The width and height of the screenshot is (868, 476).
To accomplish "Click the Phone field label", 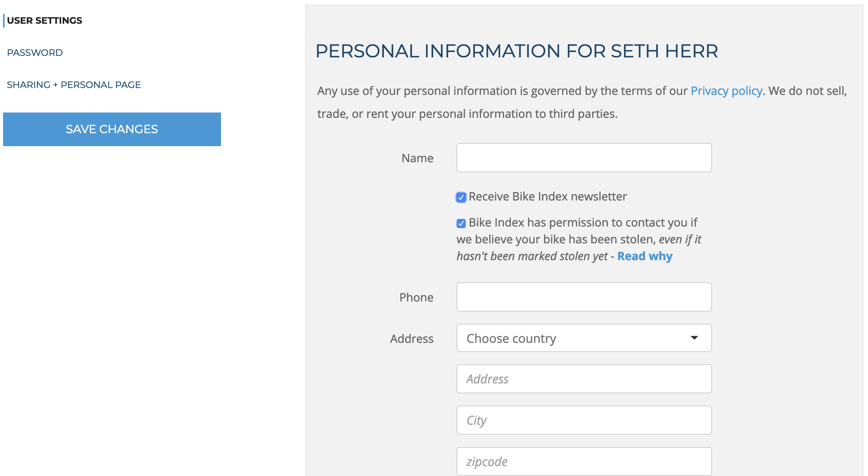I will [x=416, y=298].
